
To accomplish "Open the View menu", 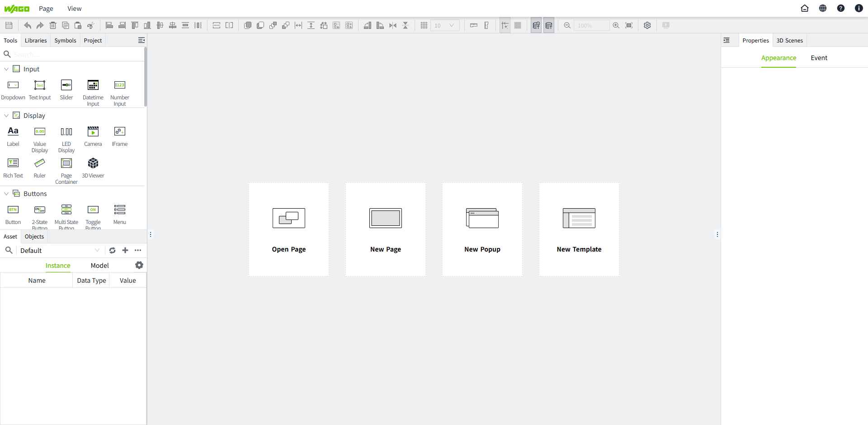I will pos(74,9).
